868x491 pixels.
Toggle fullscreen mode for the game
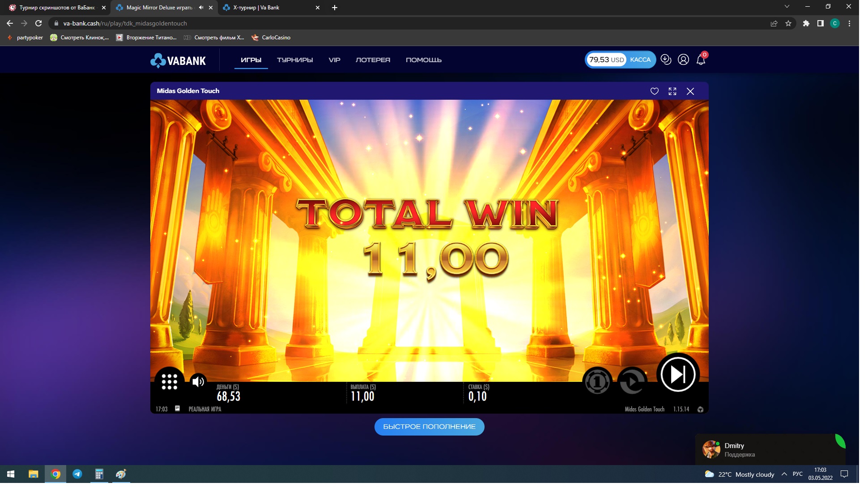point(672,91)
